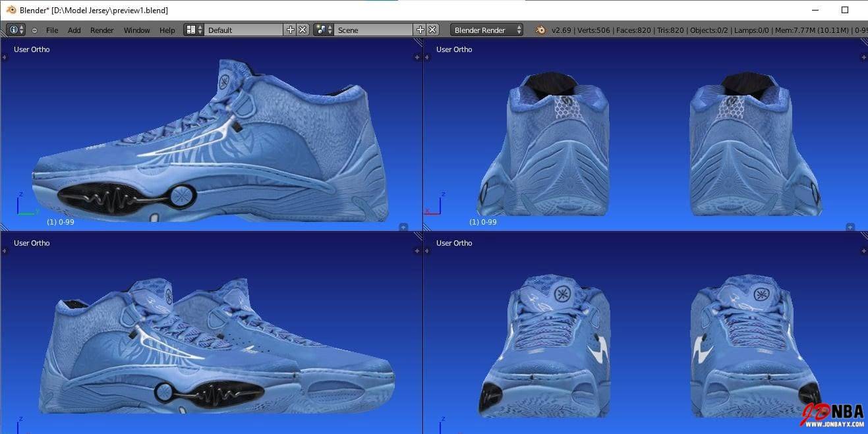The width and height of the screenshot is (868, 434).
Task: Collapse the pulldown menus with the minus toggle
Action: click(x=34, y=30)
